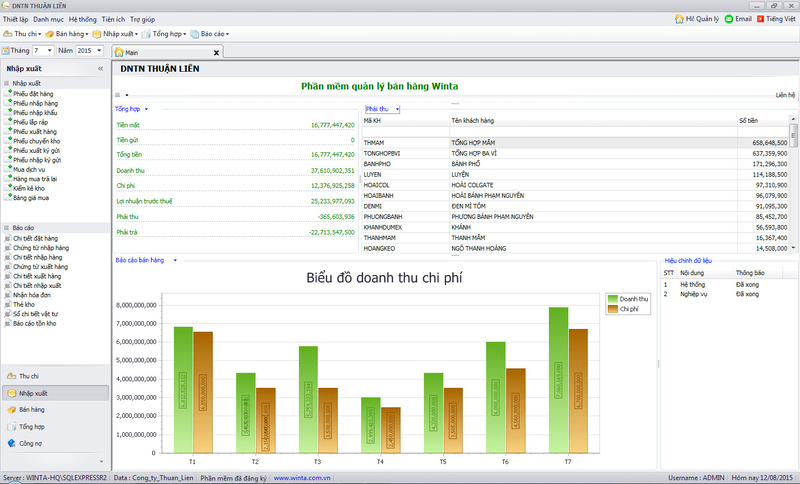Open the Thu chi toolbar menu

tap(22, 34)
